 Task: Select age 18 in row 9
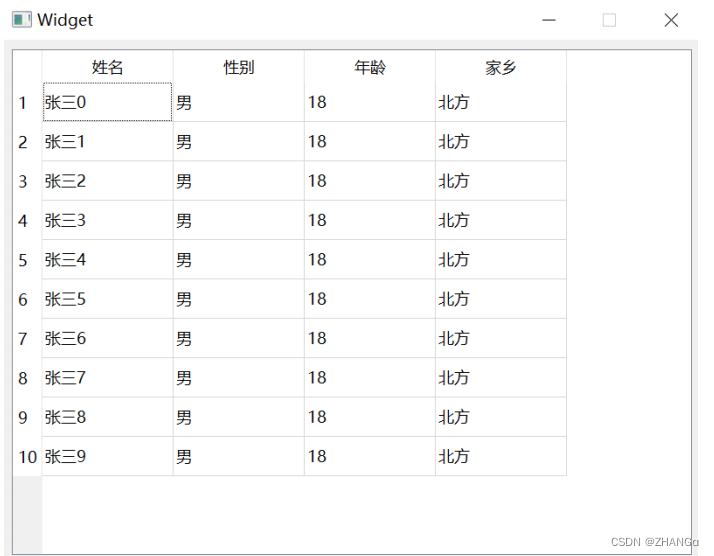pos(370,417)
